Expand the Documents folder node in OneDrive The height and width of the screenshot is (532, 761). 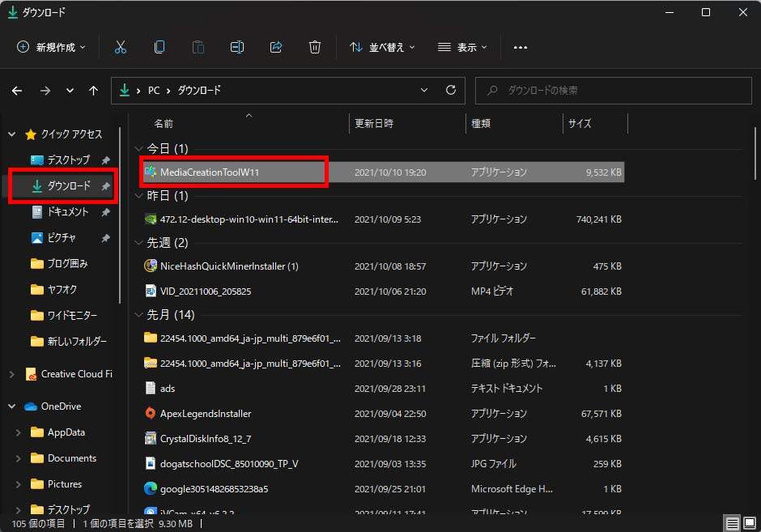point(19,458)
